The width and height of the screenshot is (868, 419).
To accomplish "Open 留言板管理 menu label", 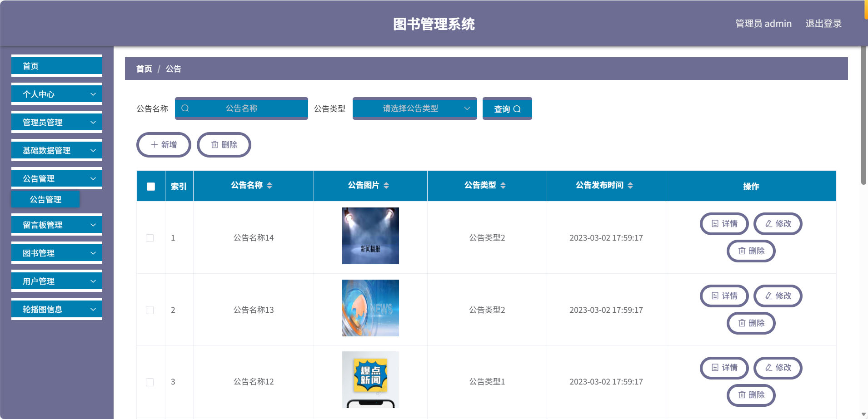I will (x=43, y=225).
